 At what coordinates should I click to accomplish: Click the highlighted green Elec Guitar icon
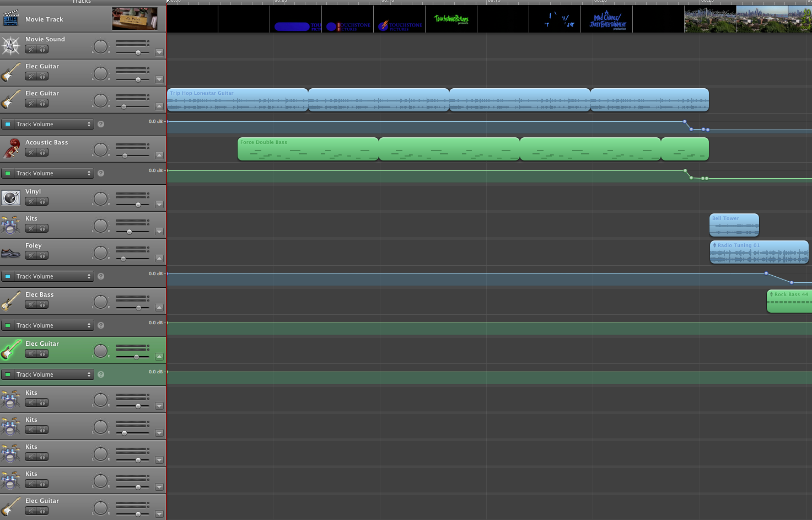pos(11,350)
